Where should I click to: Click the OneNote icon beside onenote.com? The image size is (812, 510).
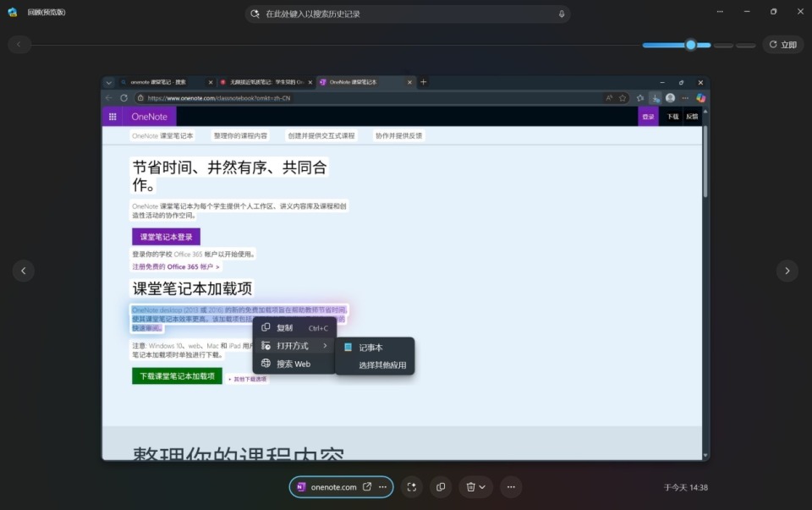click(302, 486)
